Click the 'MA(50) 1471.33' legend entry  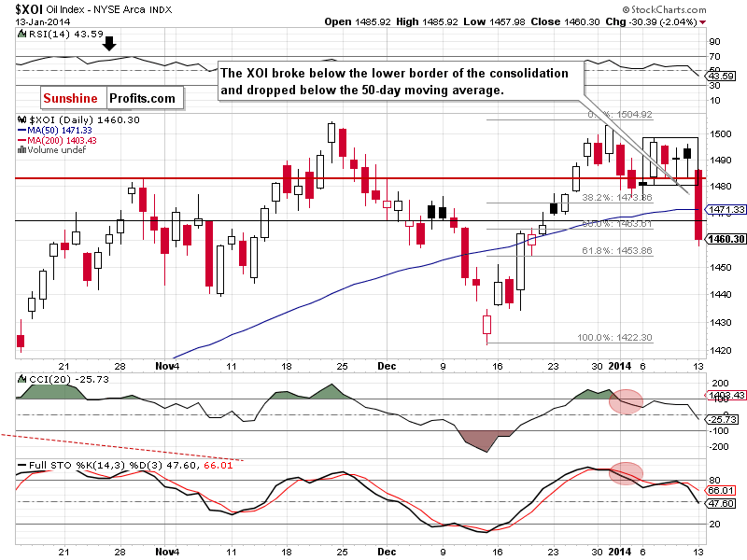(60, 130)
